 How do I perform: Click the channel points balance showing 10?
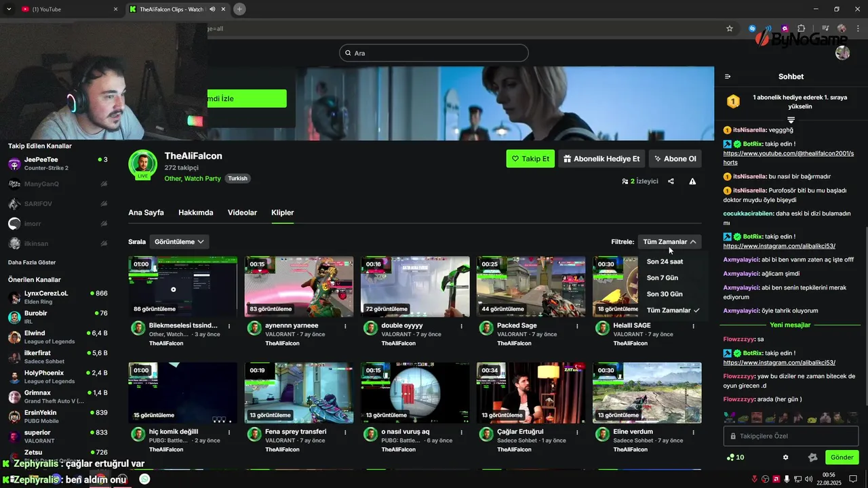(735, 457)
